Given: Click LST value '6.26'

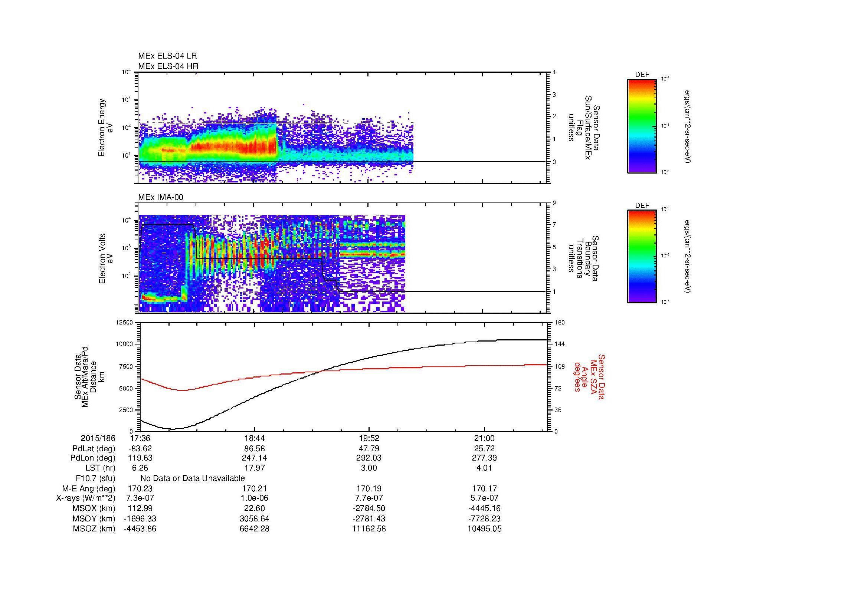Looking at the screenshot, I should tap(140, 468).
